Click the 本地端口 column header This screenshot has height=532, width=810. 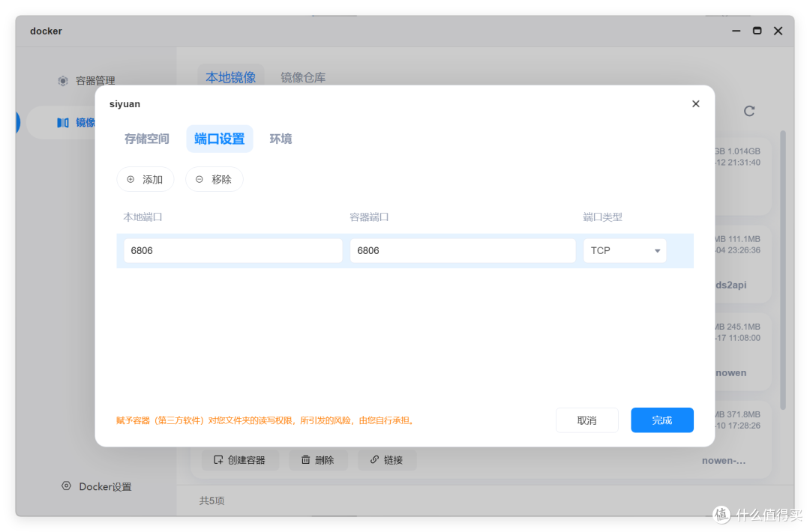(142, 217)
